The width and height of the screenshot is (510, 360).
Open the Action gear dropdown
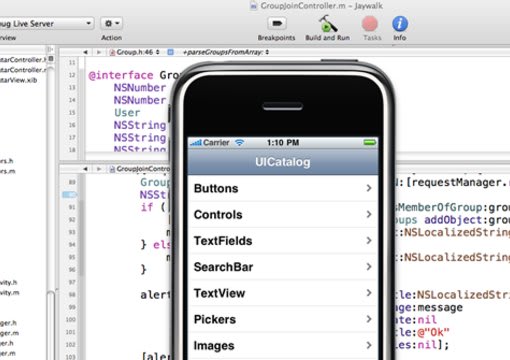[112, 24]
